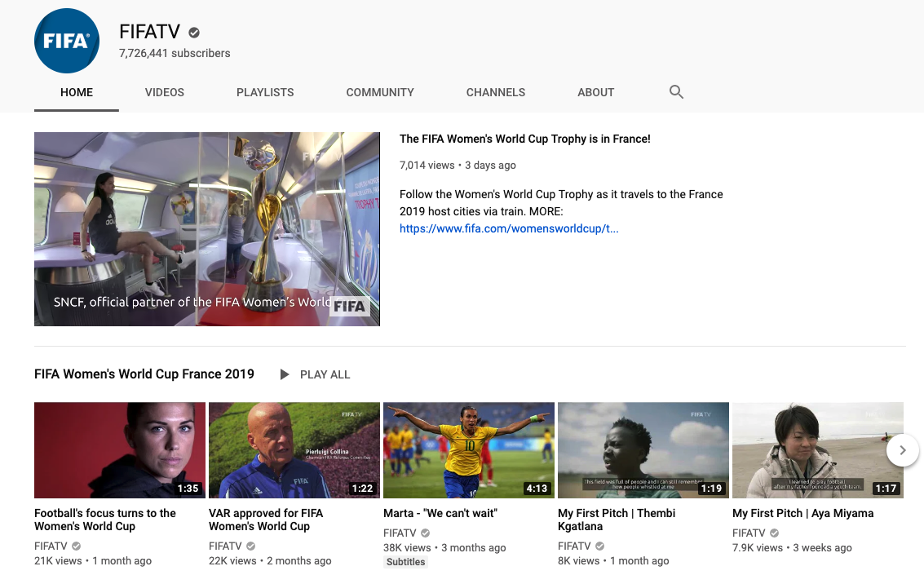The image size is (924, 584).
Task: Click verified badge under Thembi Kgatlana video
Action: [x=600, y=546]
